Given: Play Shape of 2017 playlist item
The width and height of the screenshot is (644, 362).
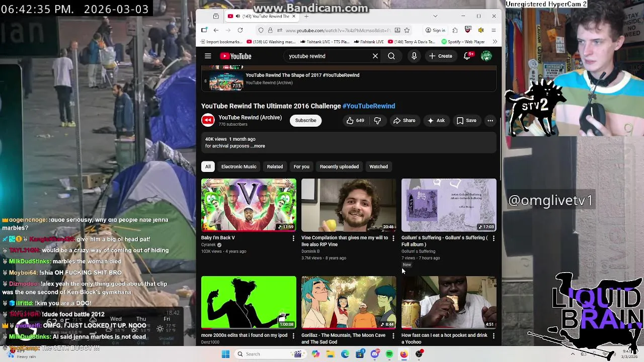Looking at the screenshot, I should [349, 80].
